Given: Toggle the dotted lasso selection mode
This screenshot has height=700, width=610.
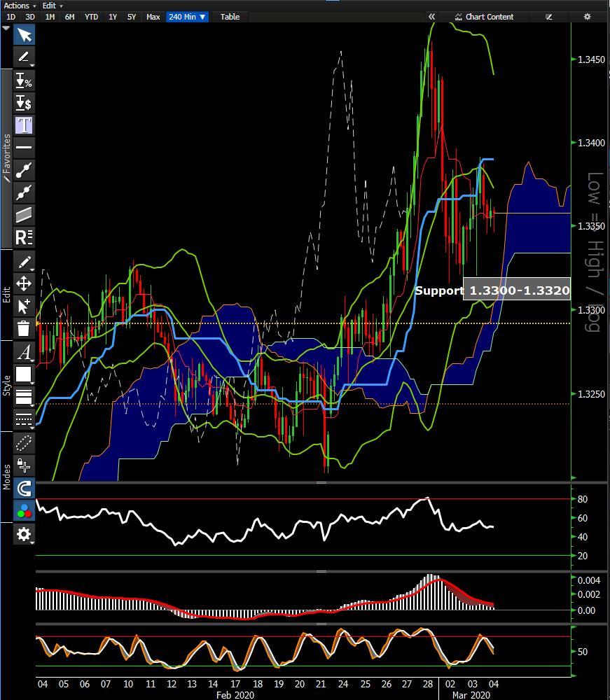Looking at the screenshot, I should pyautogui.click(x=24, y=443).
